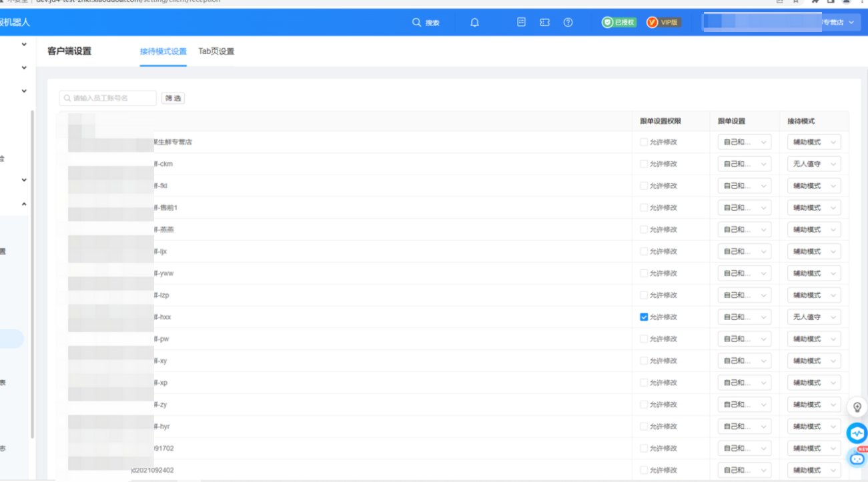Click the 接待模式 column header
868x482 pixels.
tap(801, 121)
